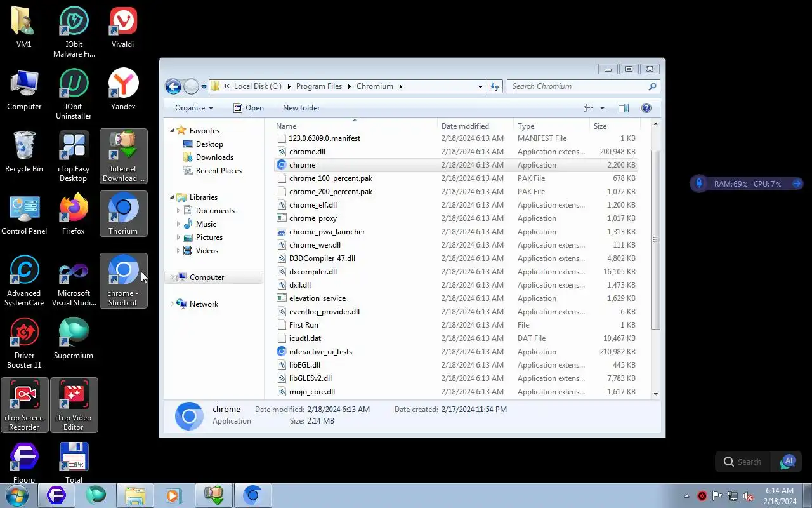Click the New folder toolbar button

[301, 108]
